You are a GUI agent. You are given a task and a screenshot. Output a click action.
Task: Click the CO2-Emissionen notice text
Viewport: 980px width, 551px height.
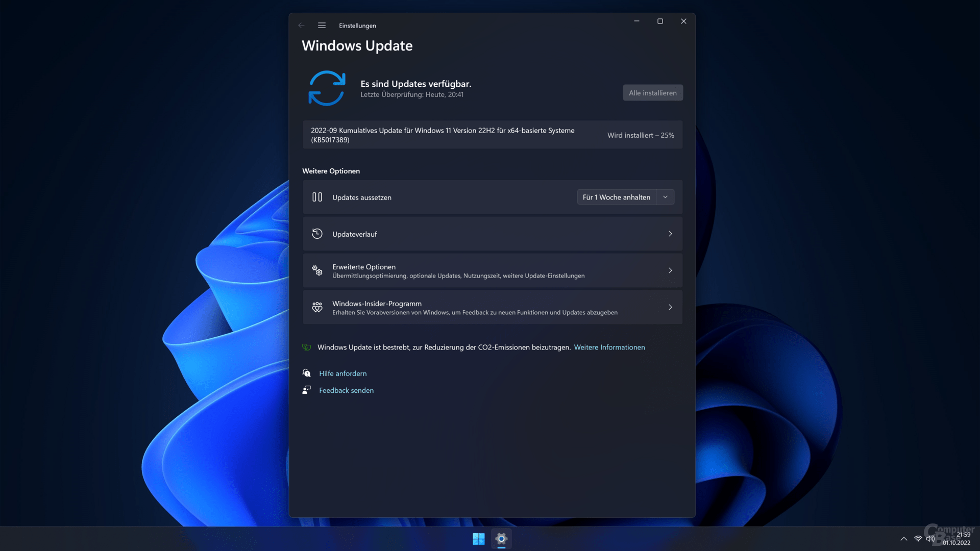click(x=444, y=347)
